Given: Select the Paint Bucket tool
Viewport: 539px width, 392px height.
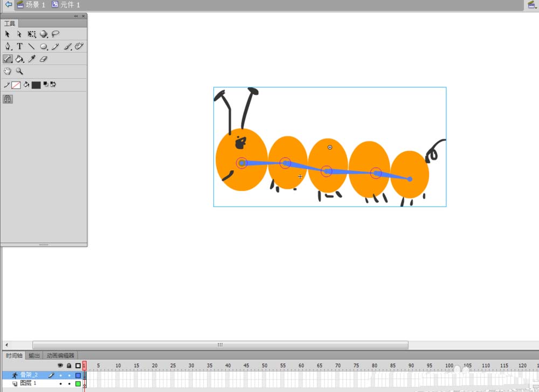Looking at the screenshot, I should (x=19, y=59).
